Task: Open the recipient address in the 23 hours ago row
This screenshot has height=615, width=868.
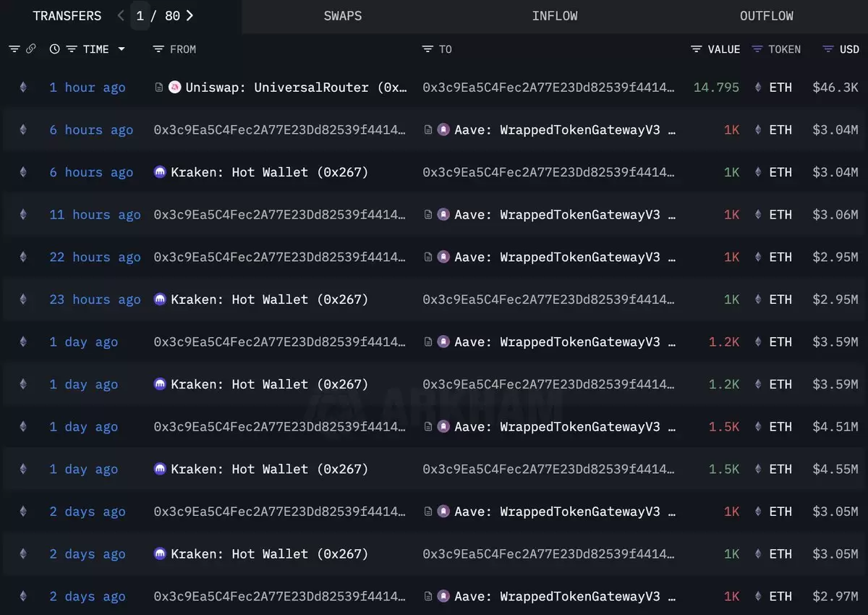Action: point(549,300)
